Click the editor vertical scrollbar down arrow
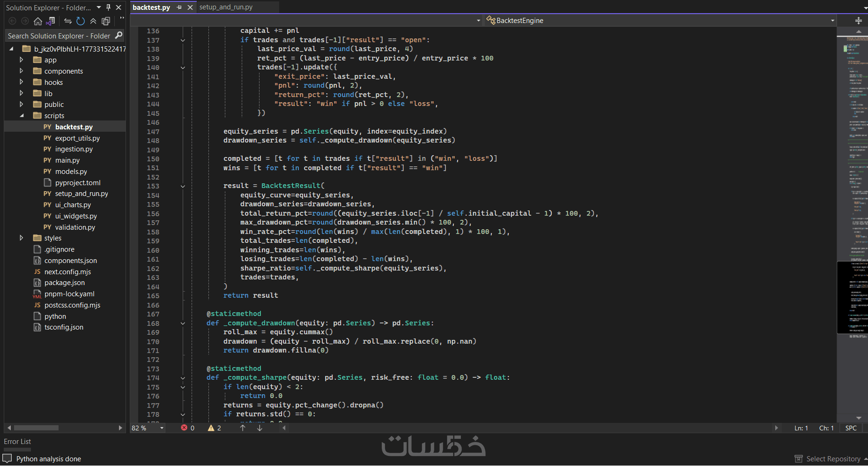868x466 pixels. point(859,418)
